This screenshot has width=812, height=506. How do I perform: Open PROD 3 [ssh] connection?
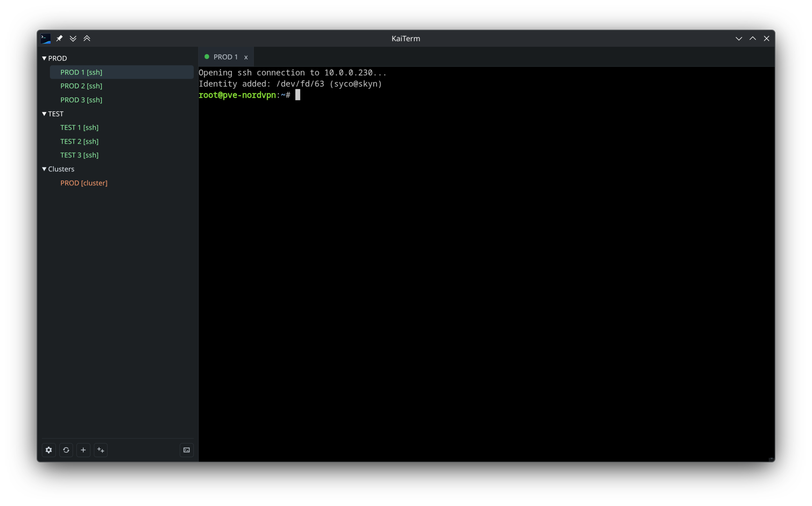tap(81, 100)
